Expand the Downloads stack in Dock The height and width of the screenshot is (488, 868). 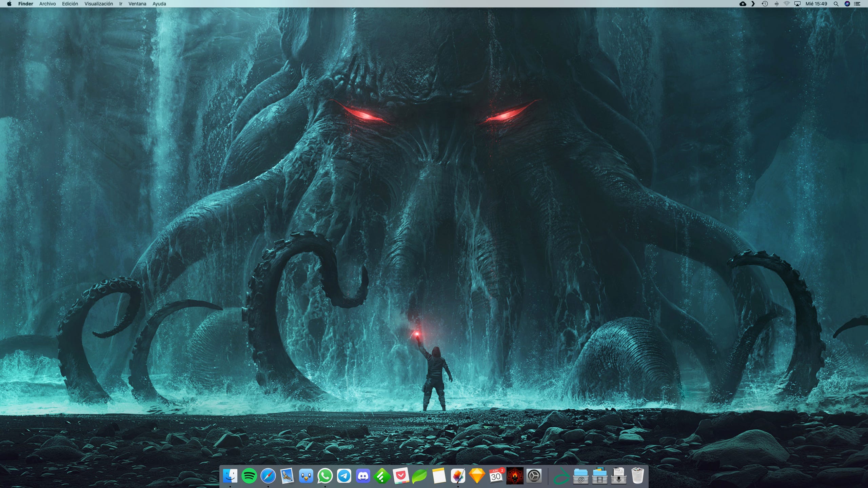618,476
